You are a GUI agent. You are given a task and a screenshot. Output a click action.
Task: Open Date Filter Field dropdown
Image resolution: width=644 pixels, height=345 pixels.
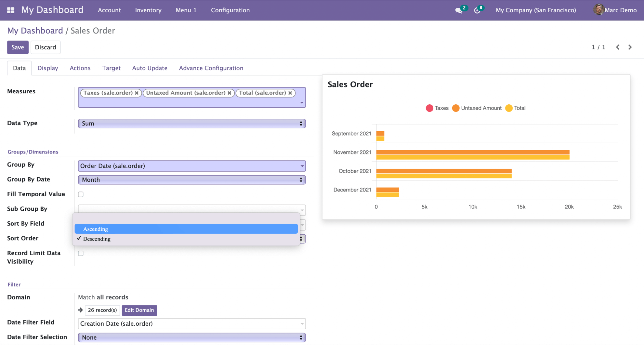(x=192, y=324)
